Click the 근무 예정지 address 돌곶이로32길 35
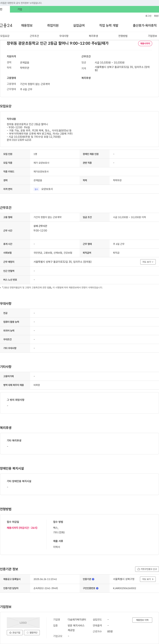 (63, 262)
